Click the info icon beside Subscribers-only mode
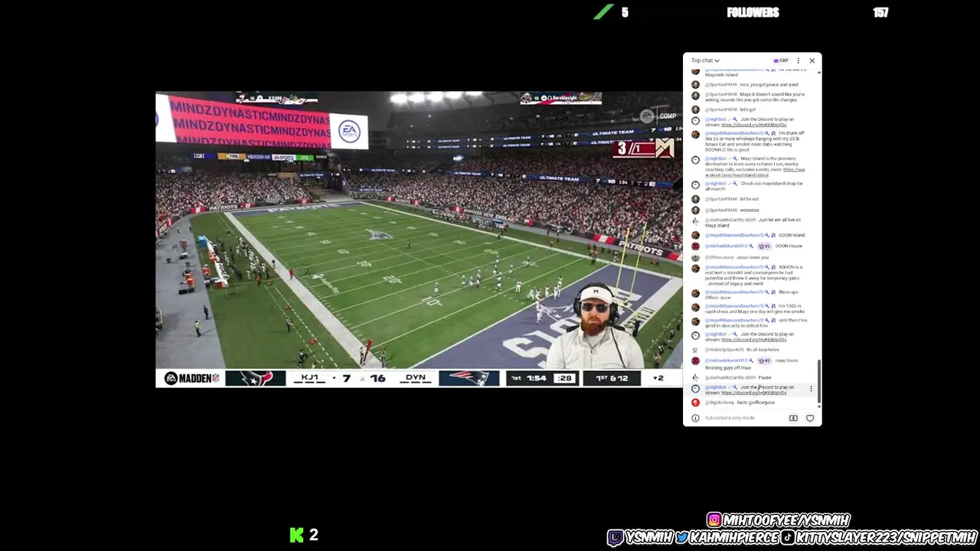 tap(695, 418)
